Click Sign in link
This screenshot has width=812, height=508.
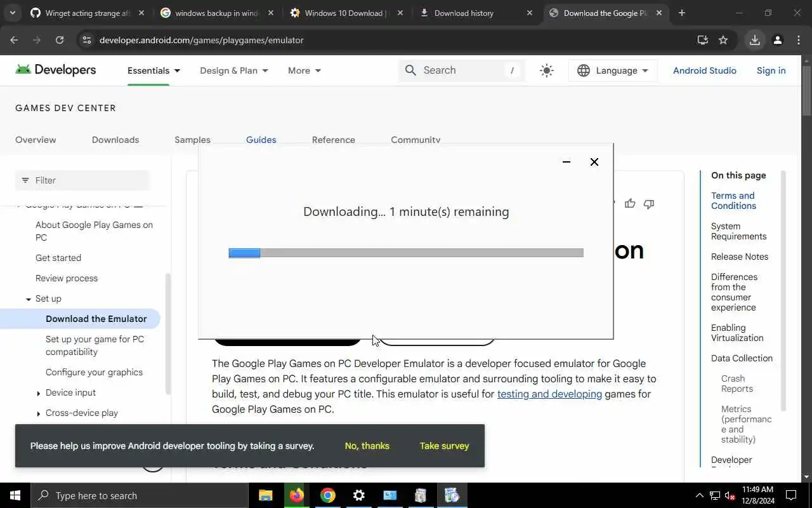771,70
